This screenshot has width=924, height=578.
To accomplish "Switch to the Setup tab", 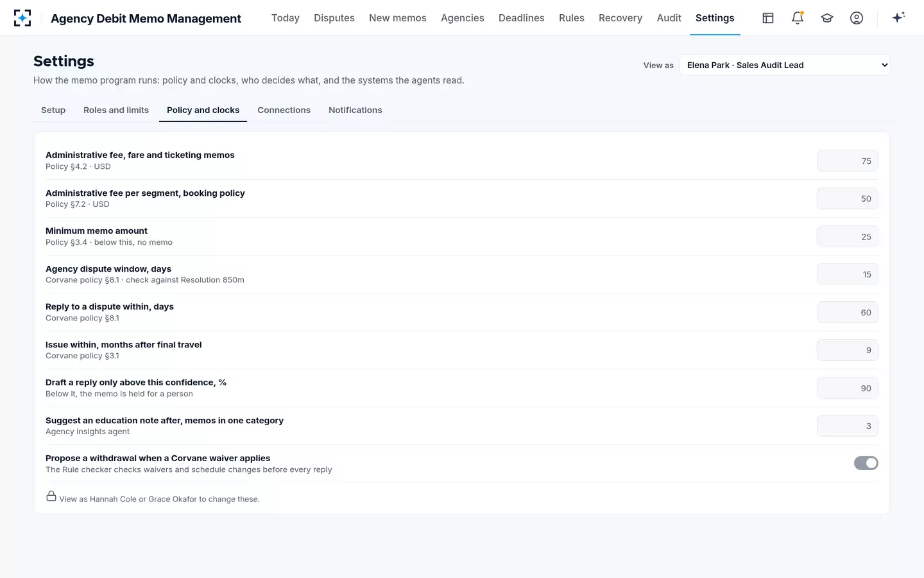I will [x=53, y=110].
